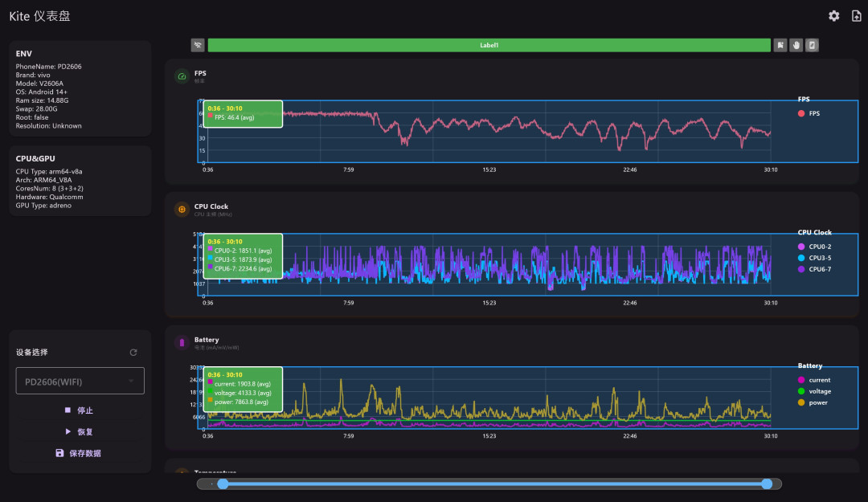Screen dimensions: 868x502
Task: Click the 'PhoneName: PD2606' line
Action: [x=49, y=67]
